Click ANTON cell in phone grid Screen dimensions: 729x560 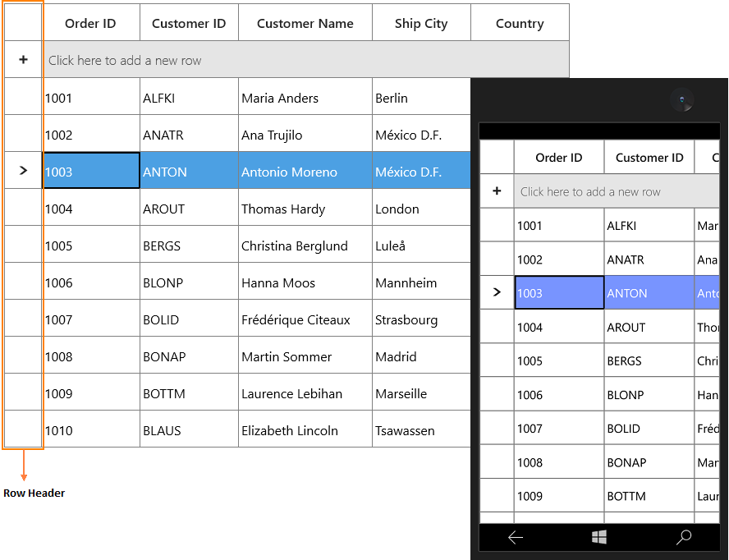point(649,292)
